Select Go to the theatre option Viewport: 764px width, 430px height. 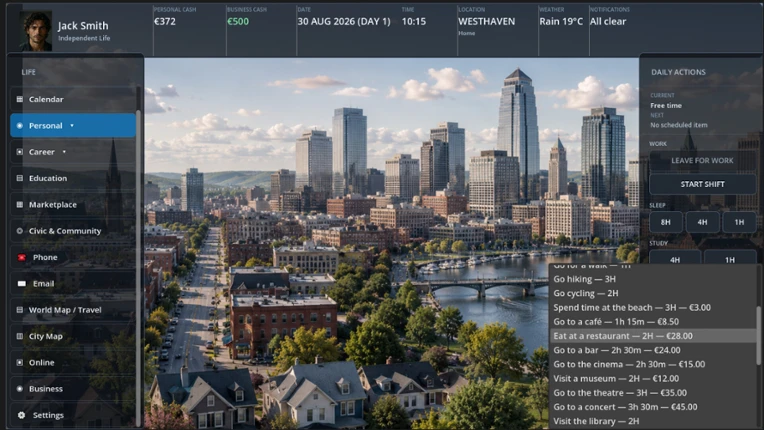(x=653, y=393)
